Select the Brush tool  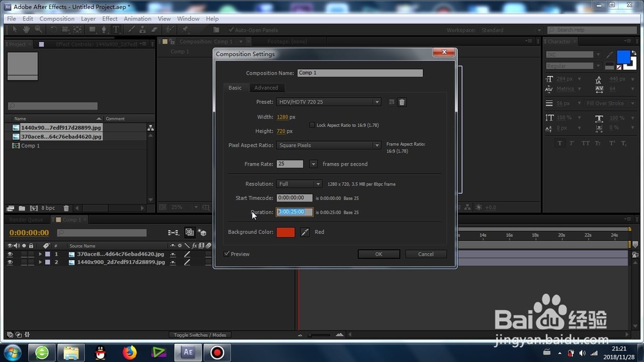[131, 30]
